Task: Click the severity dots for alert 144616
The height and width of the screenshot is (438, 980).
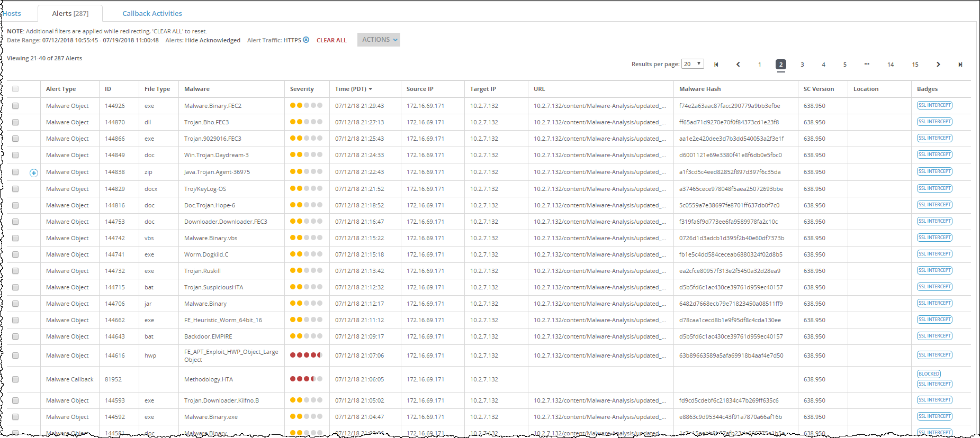Action: 306,355
